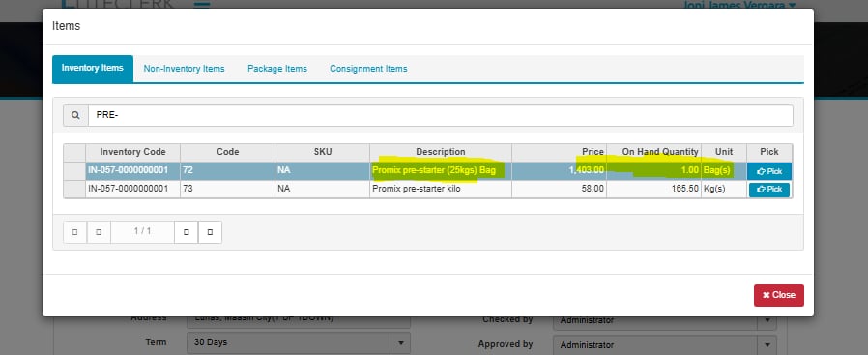This screenshot has height=355, width=868.
Task: Open the Consignment Items tab
Action: [x=368, y=69]
